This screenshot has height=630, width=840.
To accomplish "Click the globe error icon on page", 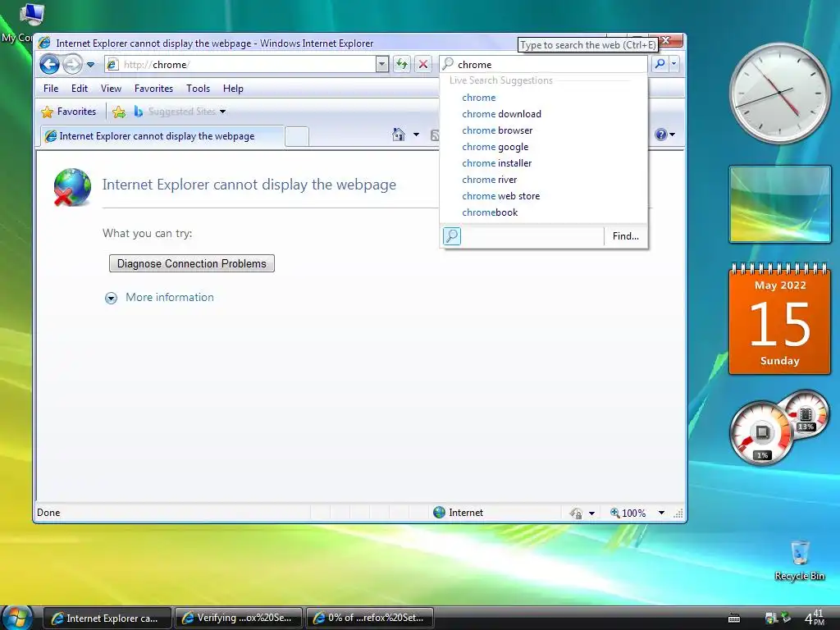I will [72, 187].
